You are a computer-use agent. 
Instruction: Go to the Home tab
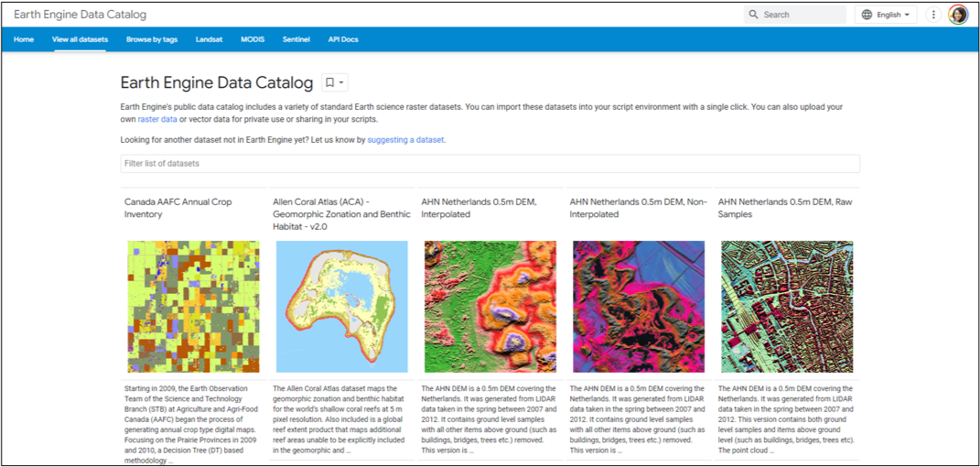[24, 39]
